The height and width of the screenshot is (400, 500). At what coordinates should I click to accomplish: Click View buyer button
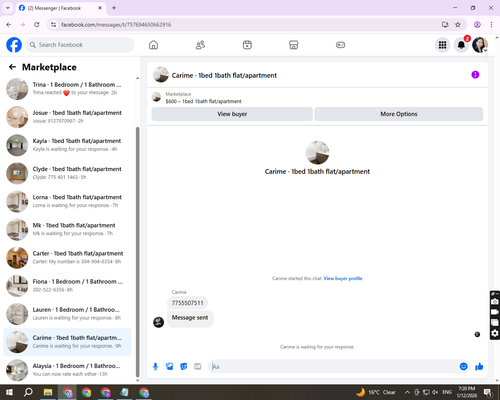(232, 114)
